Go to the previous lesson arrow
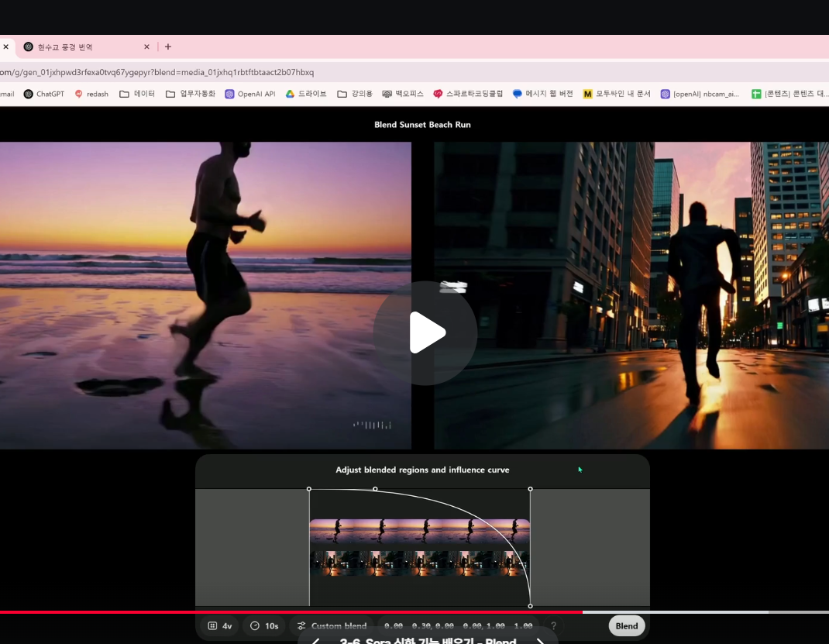This screenshot has width=829, height=644. click(x=315, y=640)
